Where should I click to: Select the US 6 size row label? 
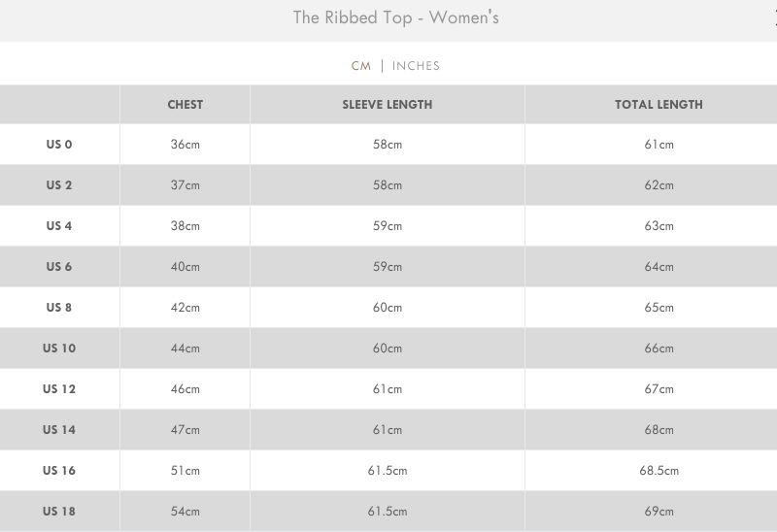(59, 267)
